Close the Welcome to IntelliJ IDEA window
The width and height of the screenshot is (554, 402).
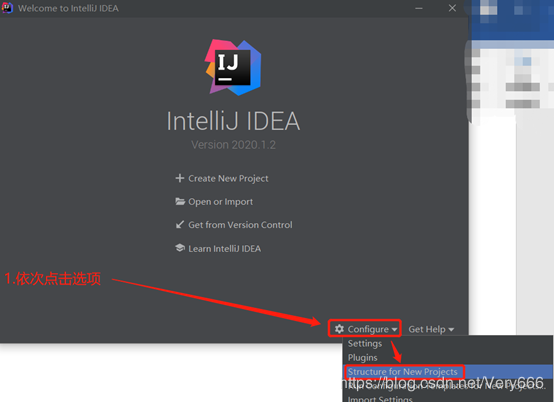pos(452,8)
